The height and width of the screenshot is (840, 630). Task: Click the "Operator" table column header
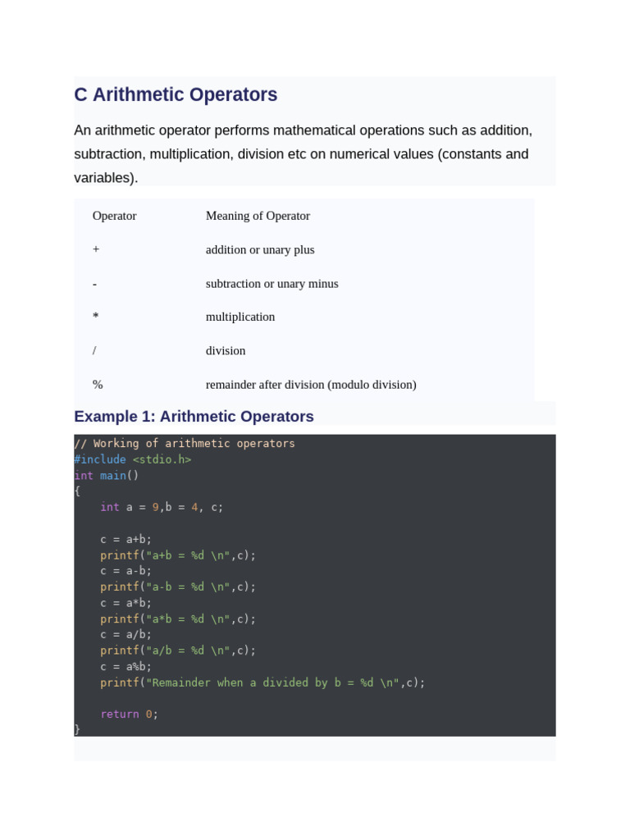pyautogui.click(x=115, y=216)
